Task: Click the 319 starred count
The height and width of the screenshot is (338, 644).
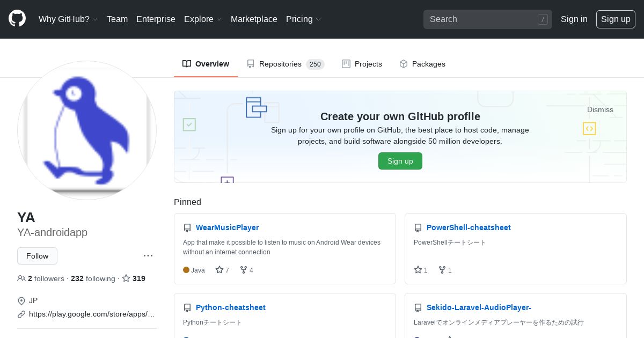Action: [139, 278]
